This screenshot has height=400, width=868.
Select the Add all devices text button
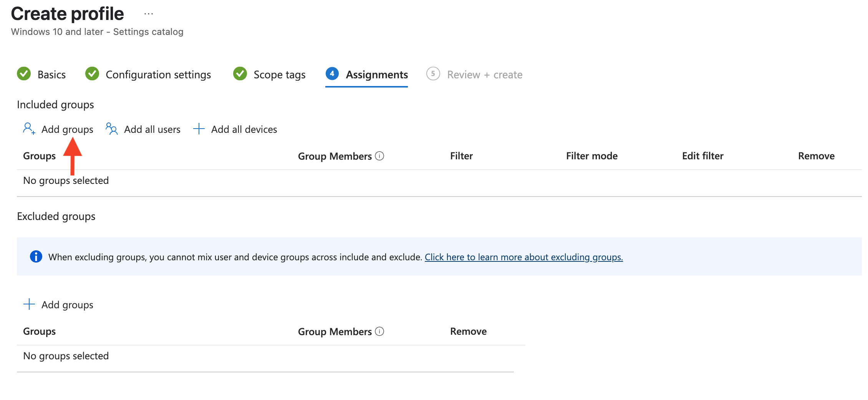(x=244, y=129)
